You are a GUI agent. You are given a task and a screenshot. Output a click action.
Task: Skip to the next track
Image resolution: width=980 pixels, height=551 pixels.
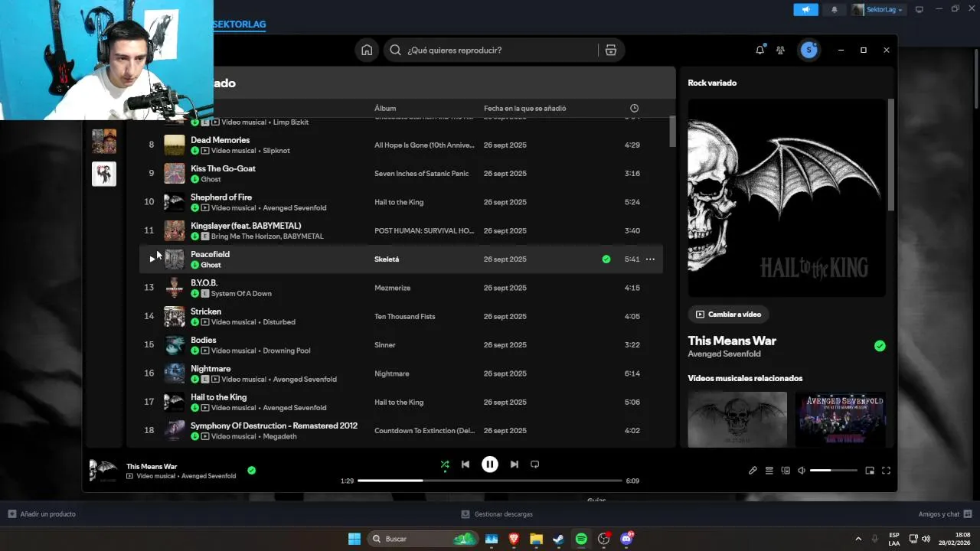pyautogui.click(x=514, y=465)
